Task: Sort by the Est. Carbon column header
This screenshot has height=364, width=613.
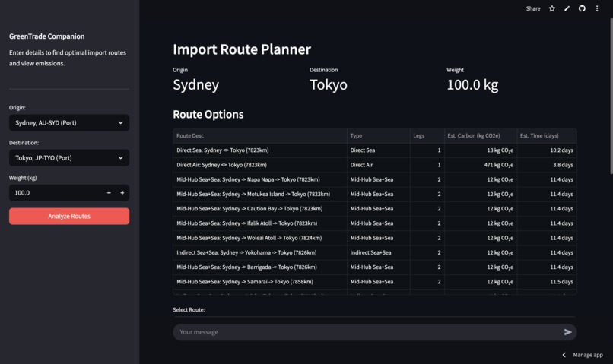Action: [x=481, y=135]
